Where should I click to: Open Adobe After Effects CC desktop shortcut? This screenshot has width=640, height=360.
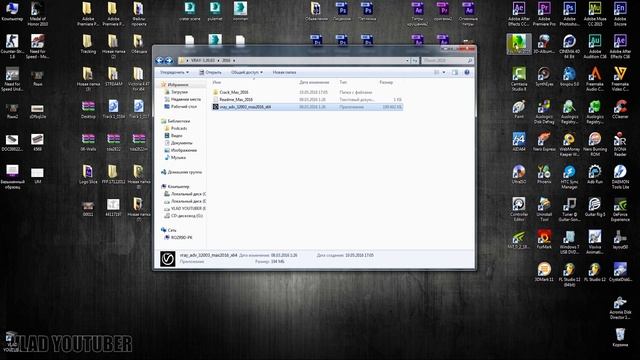(x=519, y=13)
